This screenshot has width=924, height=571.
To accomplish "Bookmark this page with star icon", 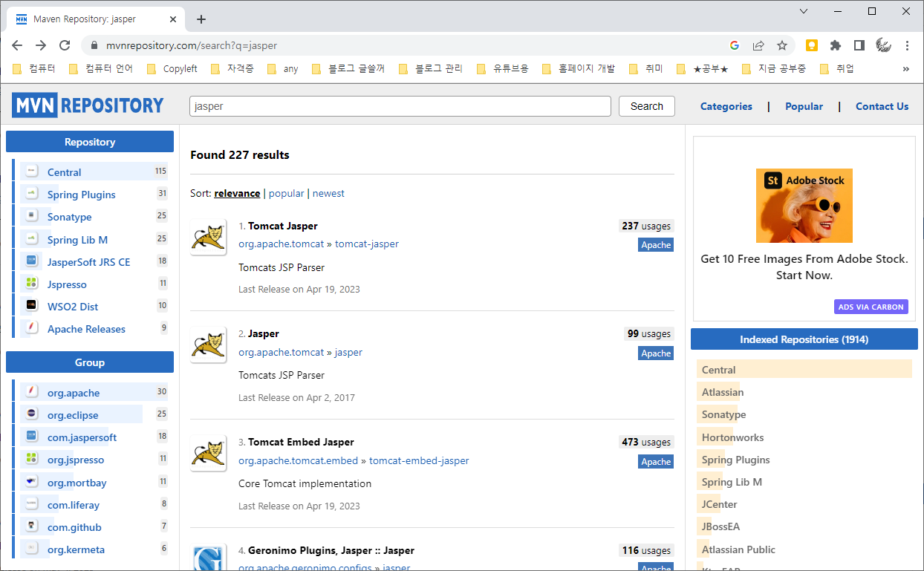I will coord(782,45).
